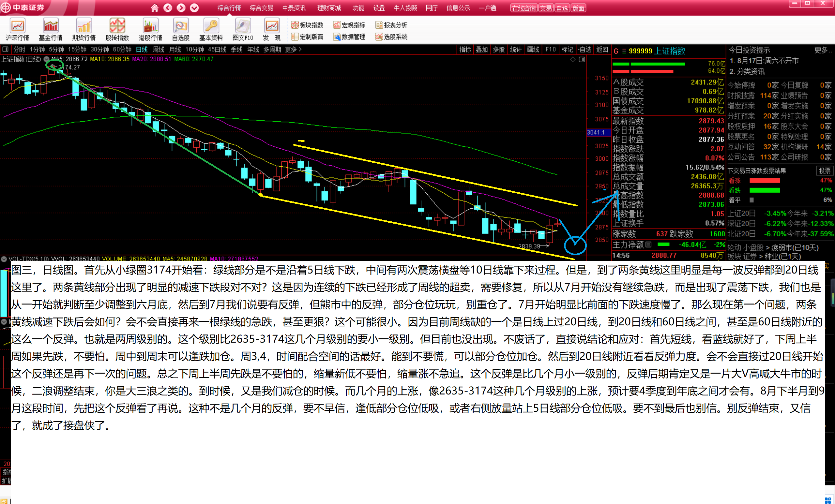Open the dropdown beside 上证指数(日线)
The height and width of the screenshot is (504, 835).
tap(46, 59)
